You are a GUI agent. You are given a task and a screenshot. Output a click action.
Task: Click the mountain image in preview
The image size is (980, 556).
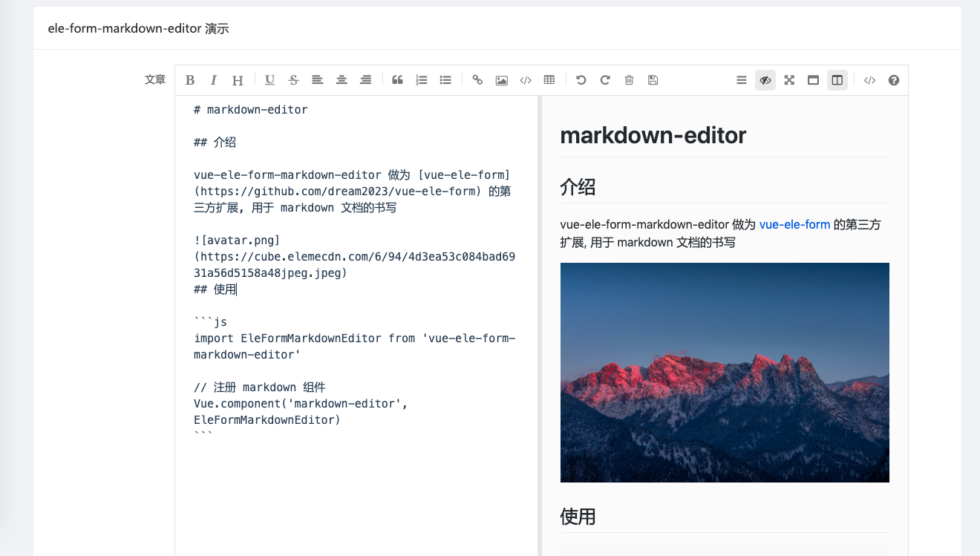click(x=725, y=373)
